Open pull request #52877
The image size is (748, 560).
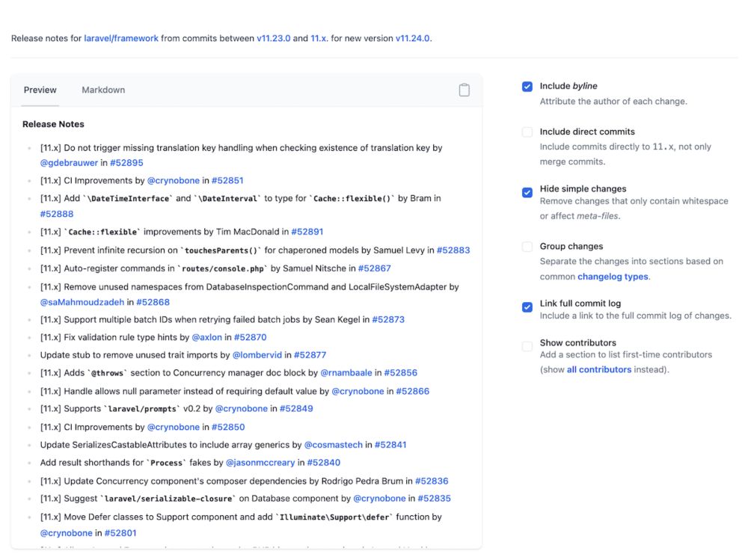point(310,354)
